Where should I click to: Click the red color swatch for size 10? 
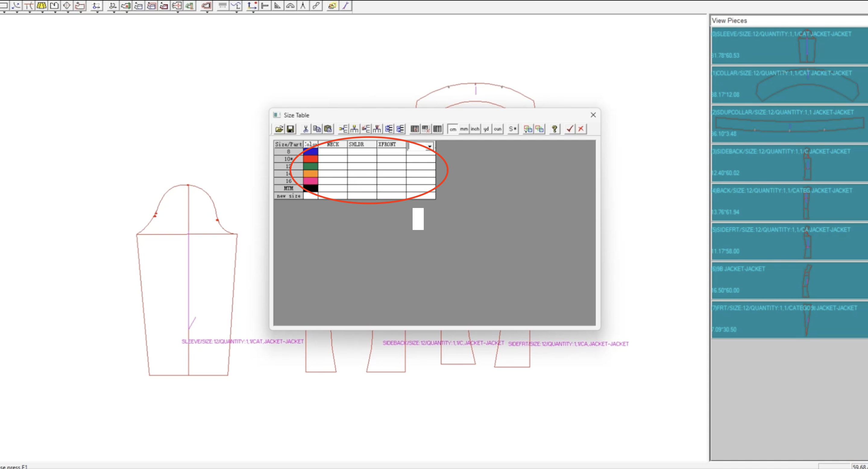point(310,159)
